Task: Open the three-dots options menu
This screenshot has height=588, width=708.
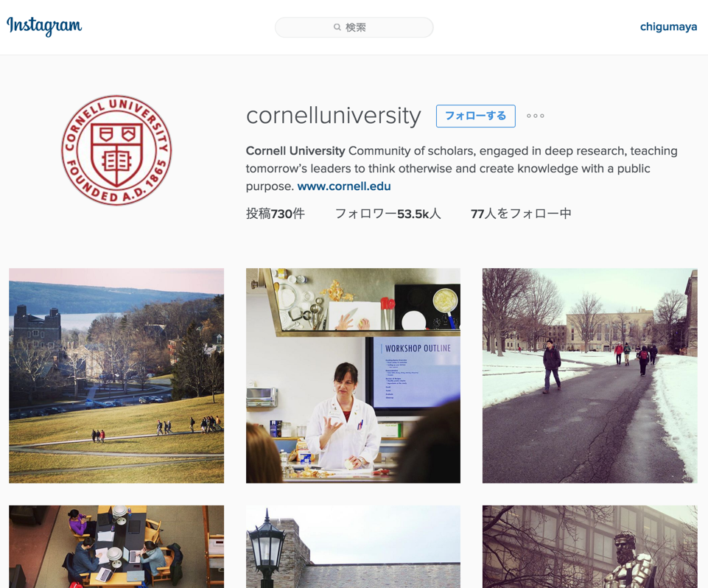Action: (x=535, y=116)
